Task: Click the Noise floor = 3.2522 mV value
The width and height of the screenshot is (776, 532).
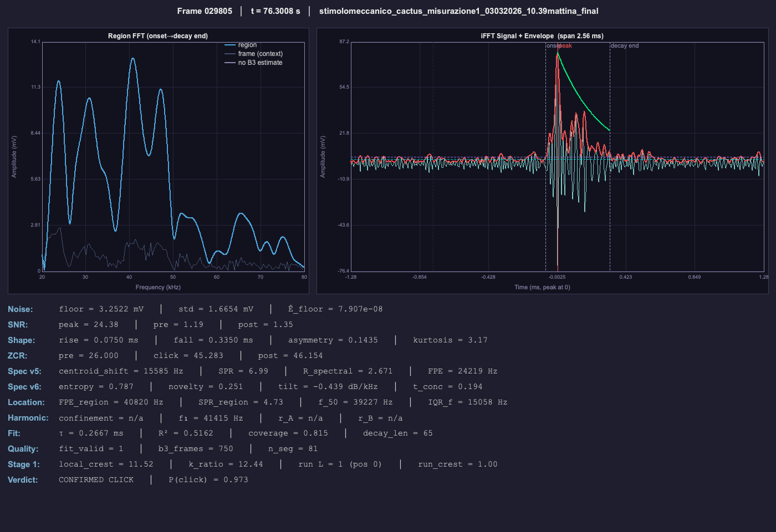Action: pos(101,309)
